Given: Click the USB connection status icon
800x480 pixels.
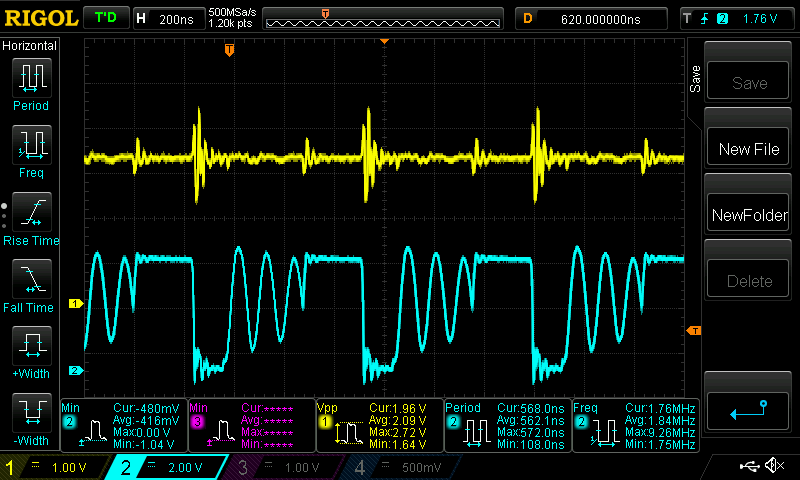Looking at the screenshot, I should [x=750, y=466].
